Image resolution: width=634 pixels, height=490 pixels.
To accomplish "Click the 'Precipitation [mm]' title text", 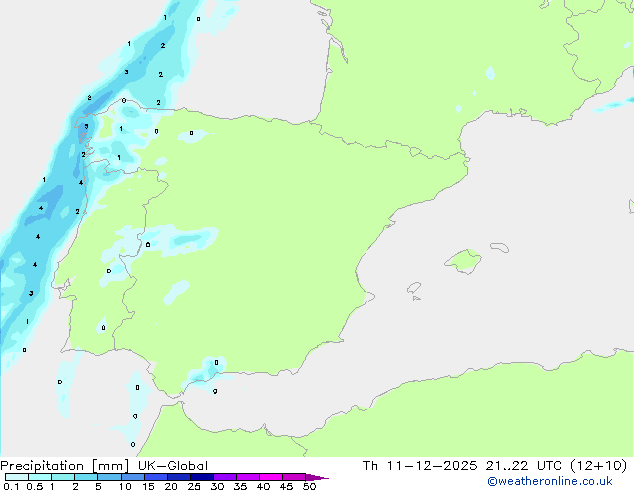I will pos(65,466).
